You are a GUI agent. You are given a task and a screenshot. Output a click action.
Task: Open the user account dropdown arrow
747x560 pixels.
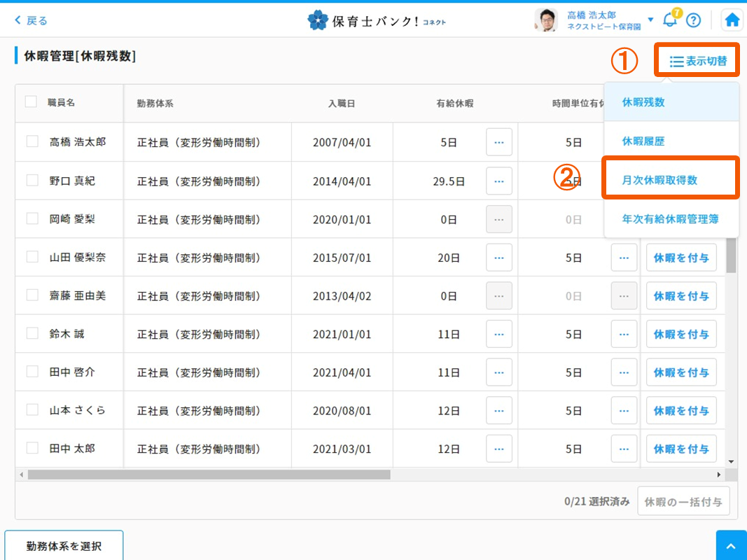(x=650, y=20)
